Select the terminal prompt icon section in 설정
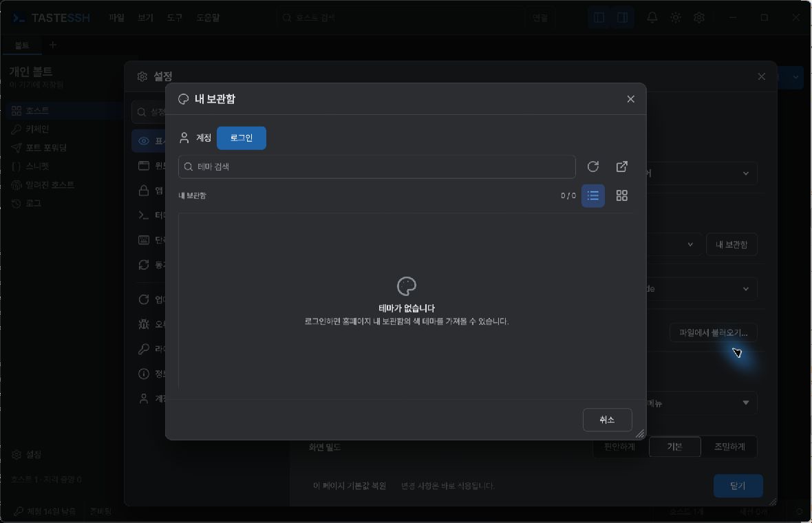The image size is (812, 523). (144, 215)
